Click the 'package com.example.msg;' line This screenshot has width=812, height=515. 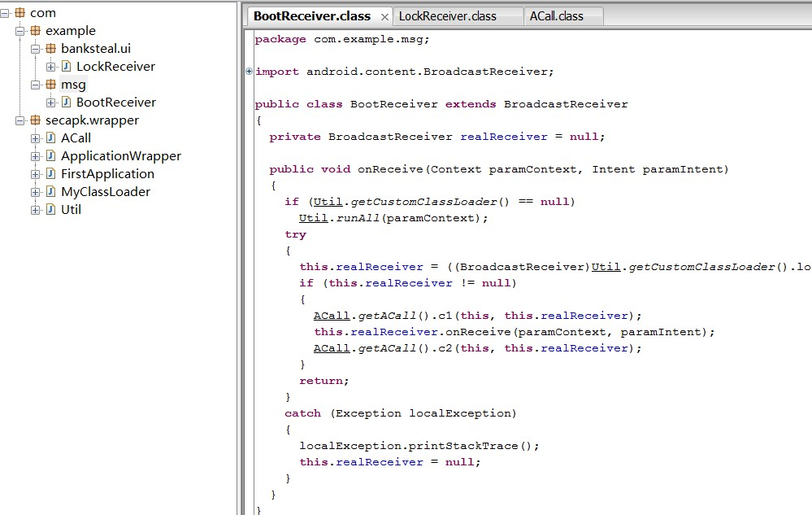coord(341,39)
